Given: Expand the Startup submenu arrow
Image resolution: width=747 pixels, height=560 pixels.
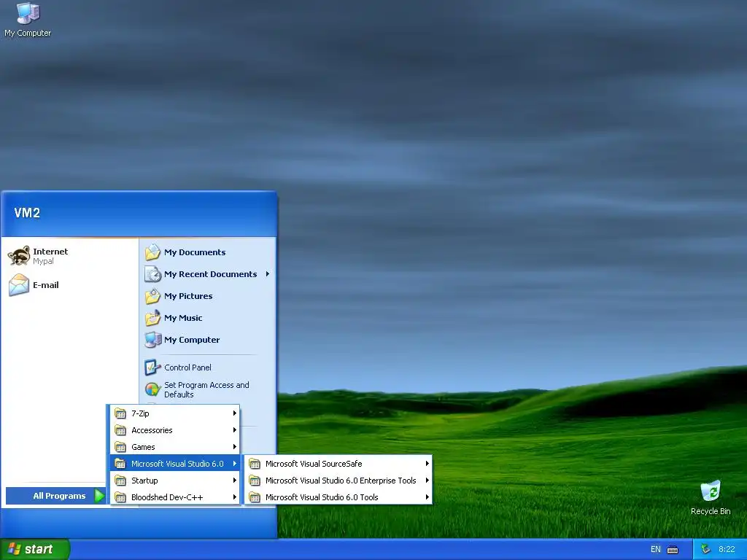Looking at the screenshot, I should point(235,481).
